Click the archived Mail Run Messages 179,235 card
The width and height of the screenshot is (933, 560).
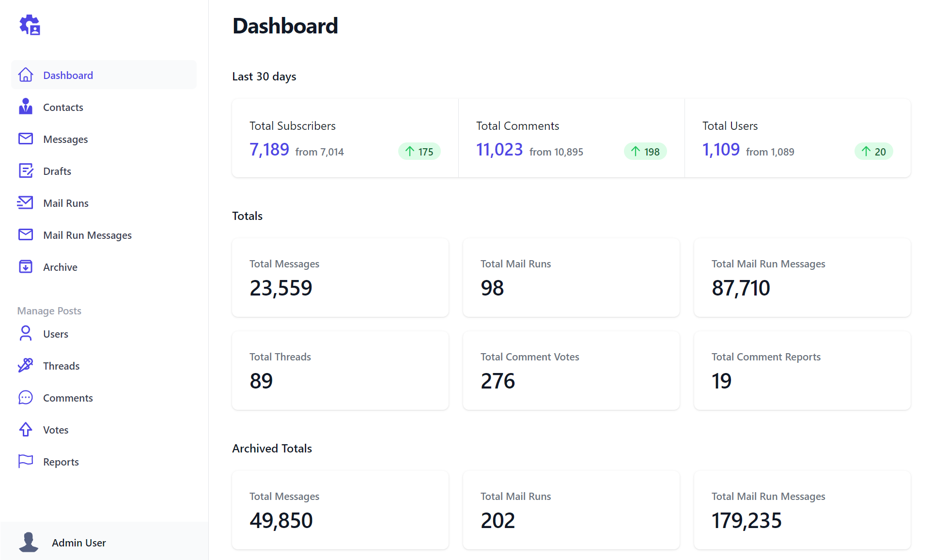point(802,510)
